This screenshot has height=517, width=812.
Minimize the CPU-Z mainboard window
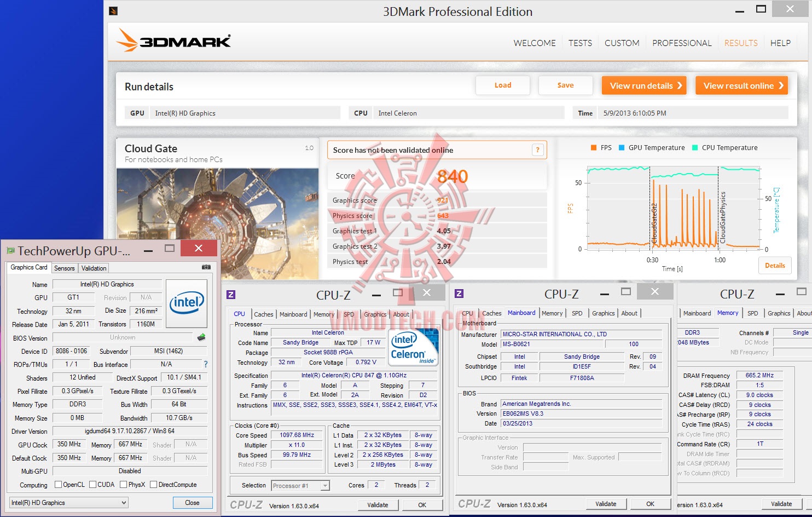pyautogui.click(x=604, y=294)
